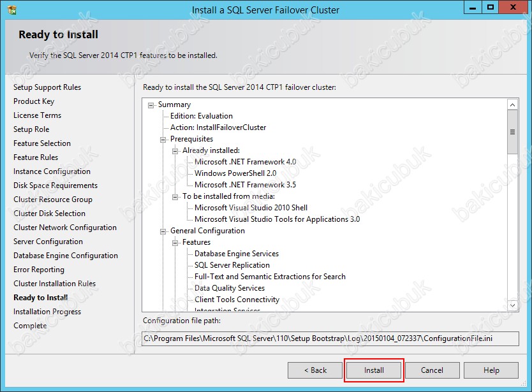This screenshot has height=392, width=532.
Task: Select the Setup Support Rules step
Action: tap(47, 87)
